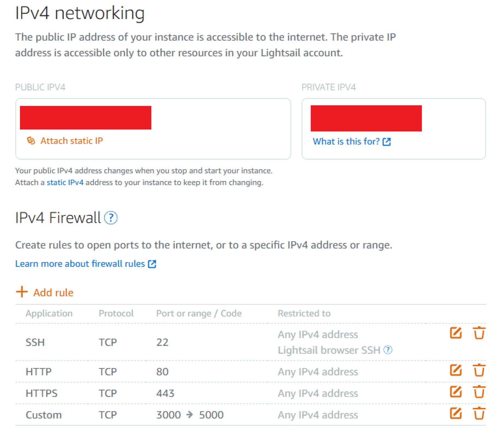The height and width of the screenshot is (440, 504).
Task: Edit the Custom 3000-5000 rule
Action: click(x=456, y=414)
